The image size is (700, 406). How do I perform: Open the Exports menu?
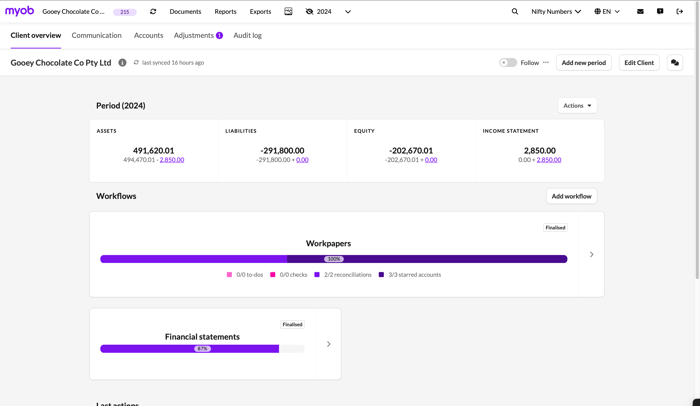(260, 12)
